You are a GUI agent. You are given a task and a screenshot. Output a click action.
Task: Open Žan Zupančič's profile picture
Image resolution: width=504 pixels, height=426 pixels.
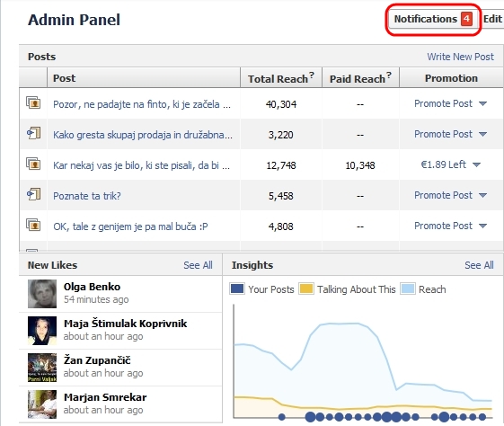coord(42,368)
